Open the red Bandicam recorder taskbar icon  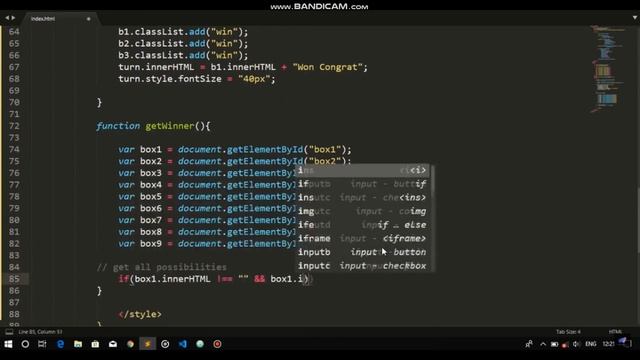[x=218, y=344]
